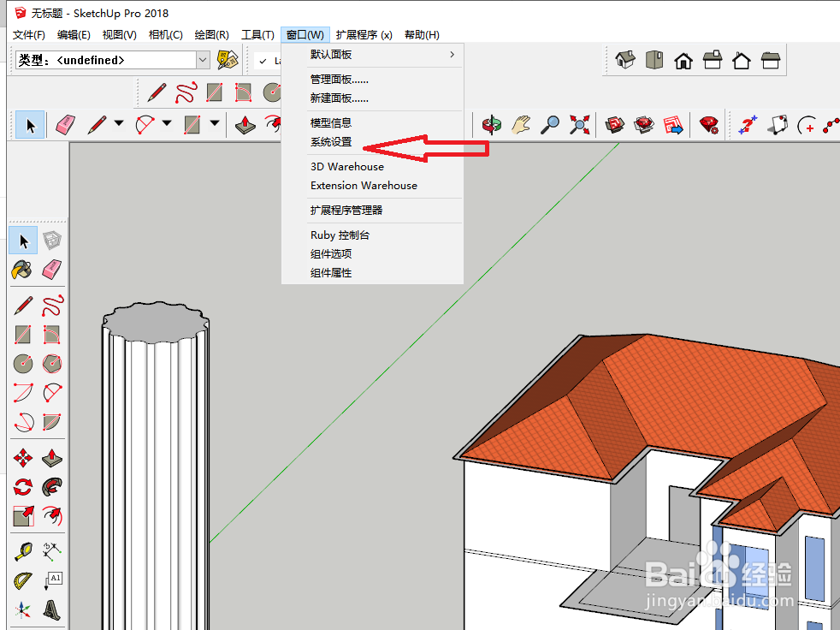Select the Eraser in the vertical toolset
Screen dimensions: 840x630
pyautogui.click(x=52, y=269)
